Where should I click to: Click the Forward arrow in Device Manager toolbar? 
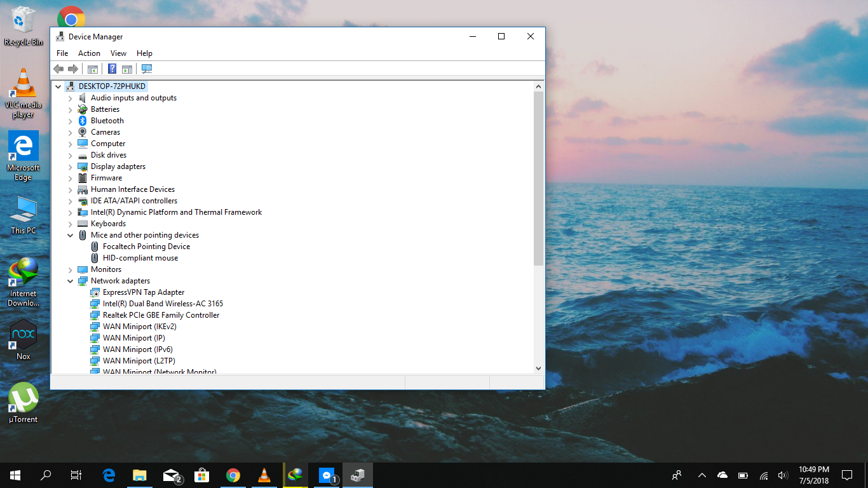(73, 69)
